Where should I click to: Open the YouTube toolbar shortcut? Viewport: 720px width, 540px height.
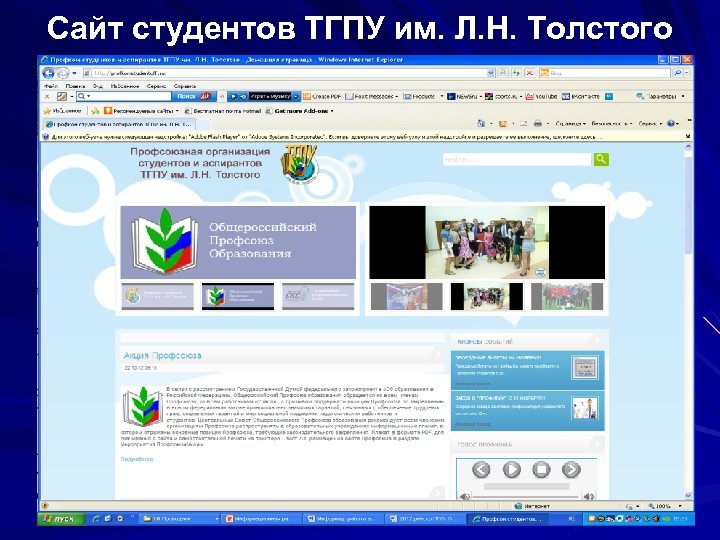point(541,96)
